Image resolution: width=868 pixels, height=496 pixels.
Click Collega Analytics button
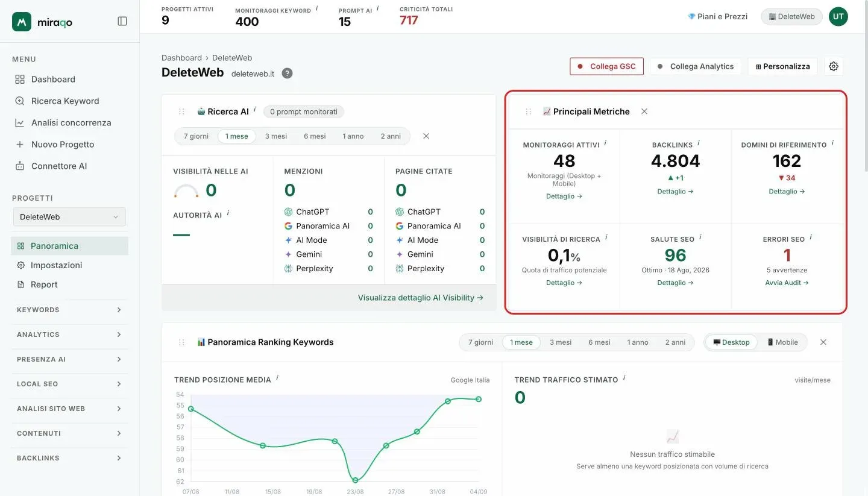tap(696, 66)
